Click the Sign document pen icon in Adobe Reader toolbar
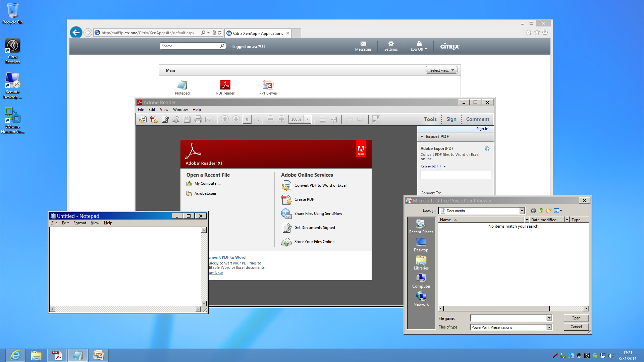Screen dimensions: 644x362 click(165, 119)
